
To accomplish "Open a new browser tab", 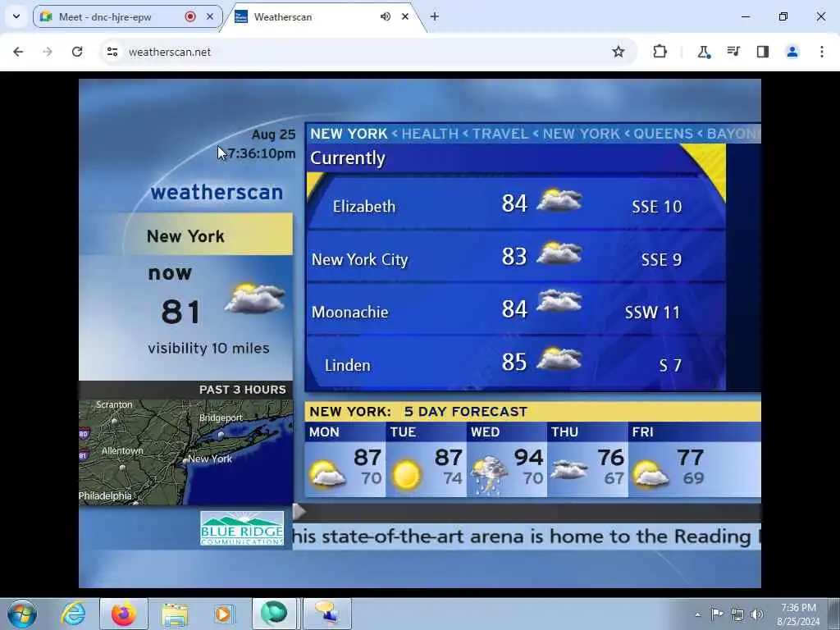I will (435, 16).
